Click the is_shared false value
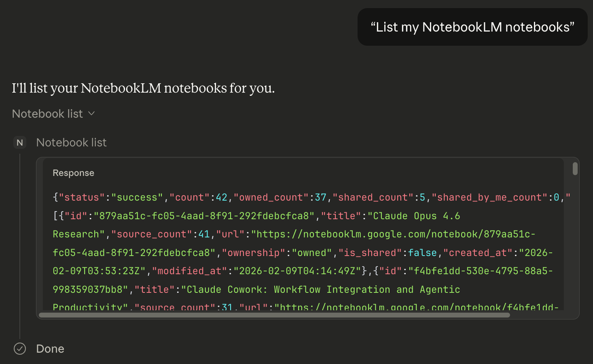This screenshot has width=593, height=364. tap(422, 253)
